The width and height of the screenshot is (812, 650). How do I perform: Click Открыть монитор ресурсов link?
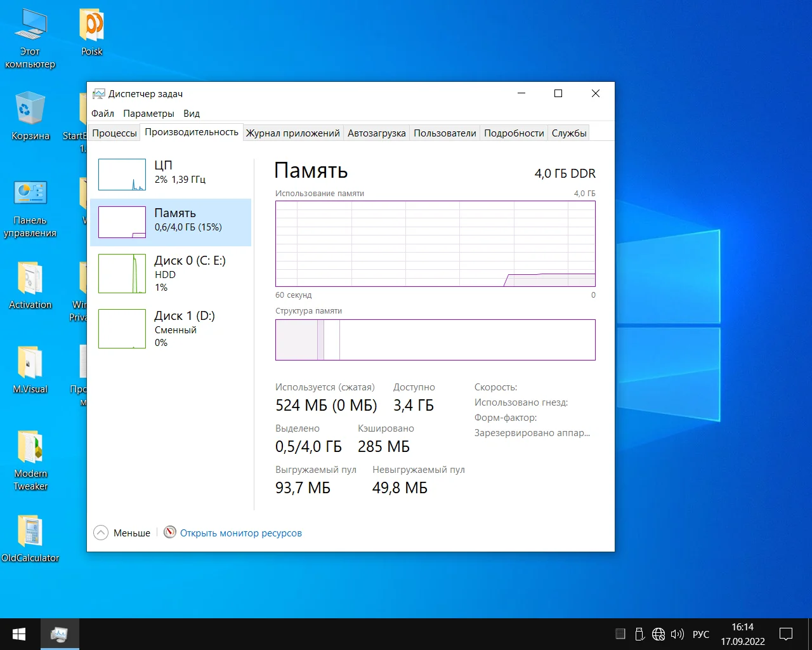[x=240, y=533]
